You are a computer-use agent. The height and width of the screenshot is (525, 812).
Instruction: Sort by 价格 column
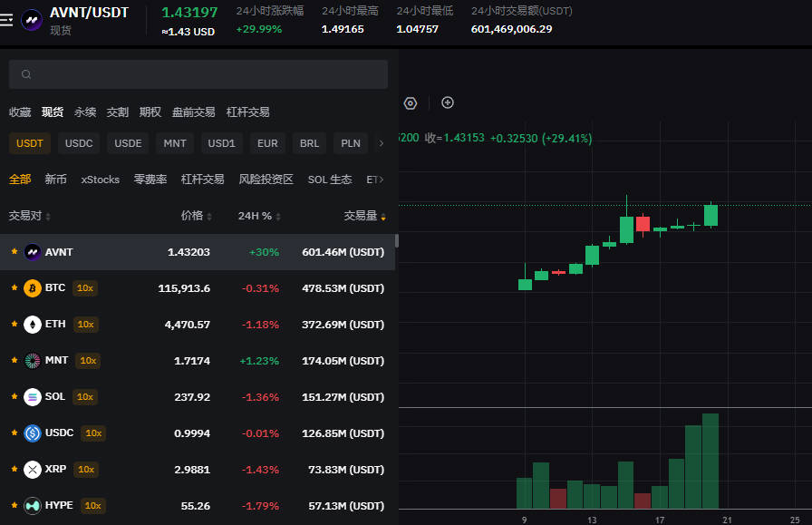pos(197,216)
